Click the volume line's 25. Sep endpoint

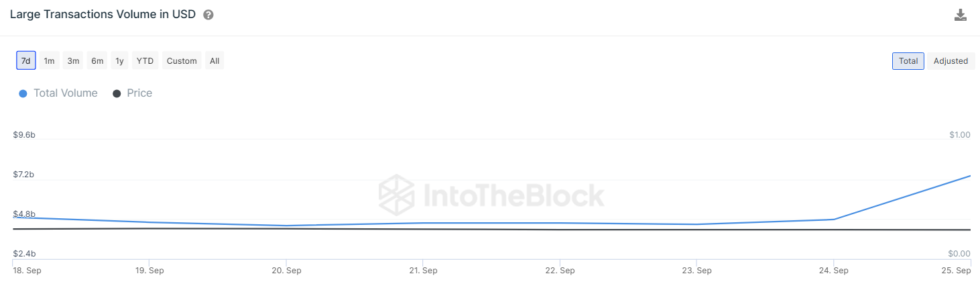coord(970,176)
